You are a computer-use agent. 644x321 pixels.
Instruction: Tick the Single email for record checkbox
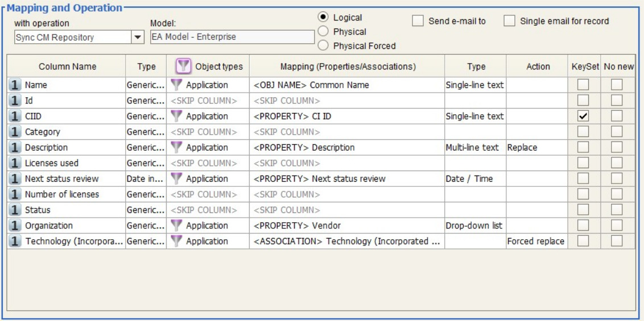click(510, 21)
